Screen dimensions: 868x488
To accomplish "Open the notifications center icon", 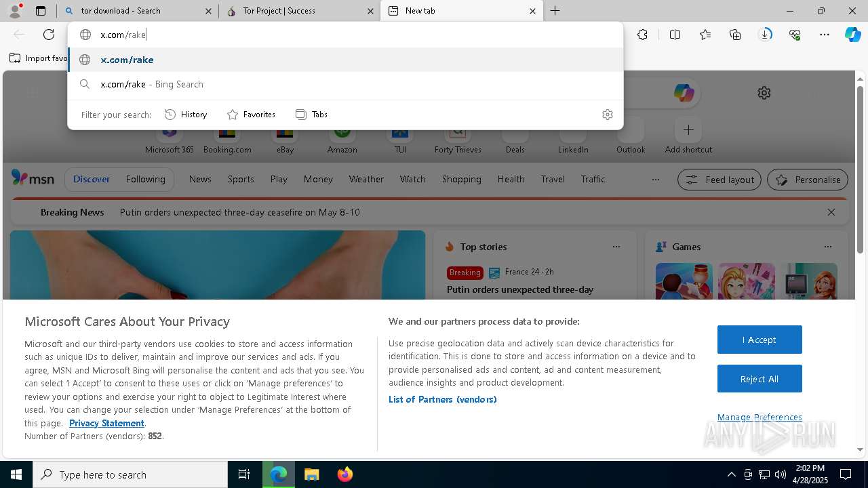I will point(846,474).
